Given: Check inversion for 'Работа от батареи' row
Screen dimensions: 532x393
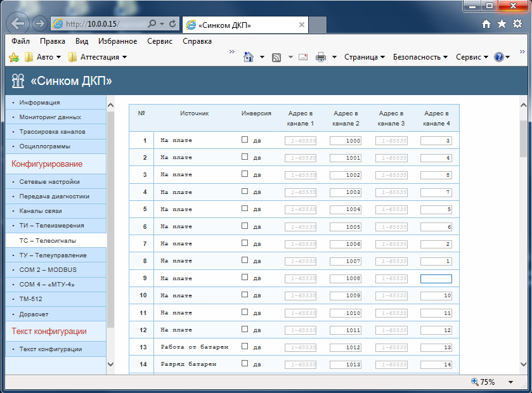Looking at the screenshot, I should click(245, 347).
